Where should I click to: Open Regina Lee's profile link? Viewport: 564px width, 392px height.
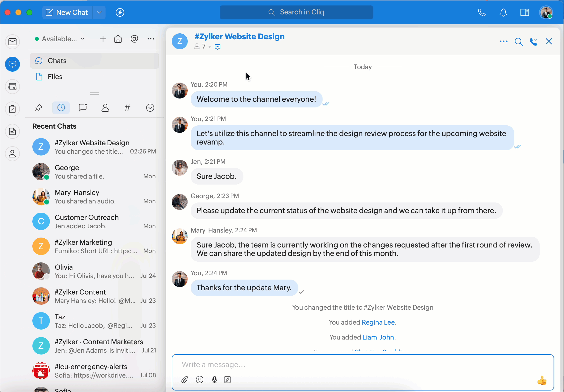[378, 322]
